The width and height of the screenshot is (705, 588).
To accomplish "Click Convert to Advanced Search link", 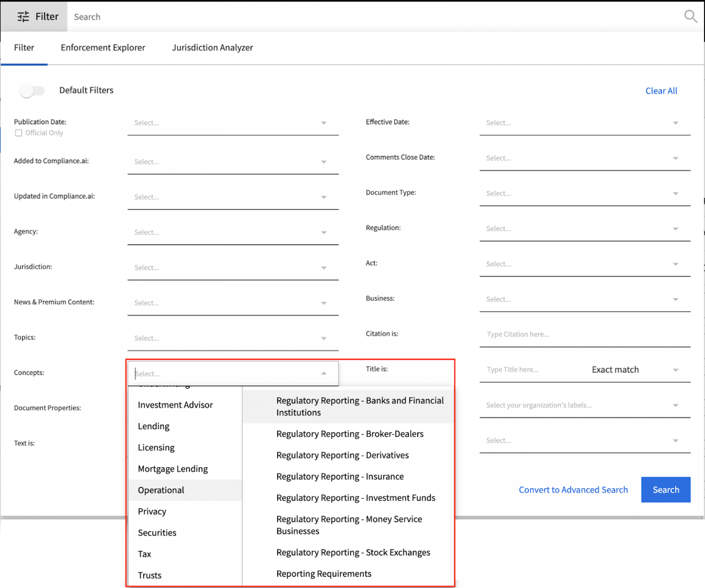I will click(573, 490).
